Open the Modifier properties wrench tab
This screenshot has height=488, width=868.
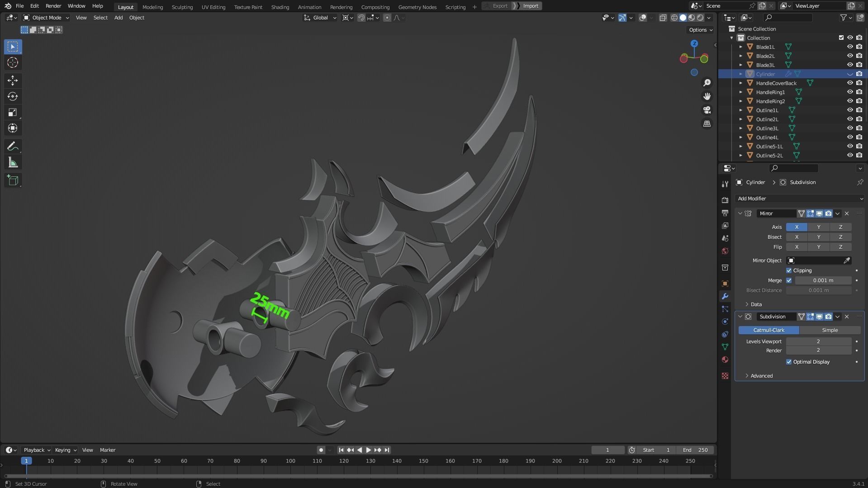[x=725, y=296]
